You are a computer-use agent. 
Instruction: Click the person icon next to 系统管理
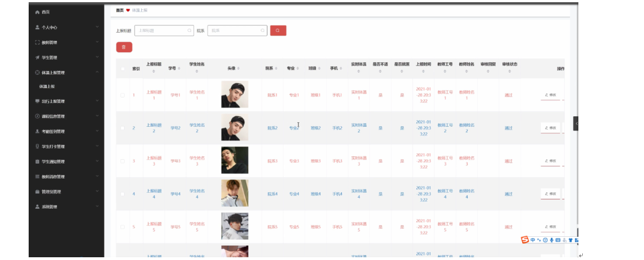coord(37,207)
